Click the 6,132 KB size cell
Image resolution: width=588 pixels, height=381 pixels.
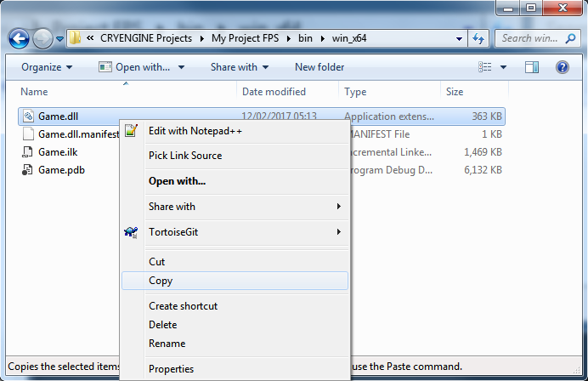483,170
